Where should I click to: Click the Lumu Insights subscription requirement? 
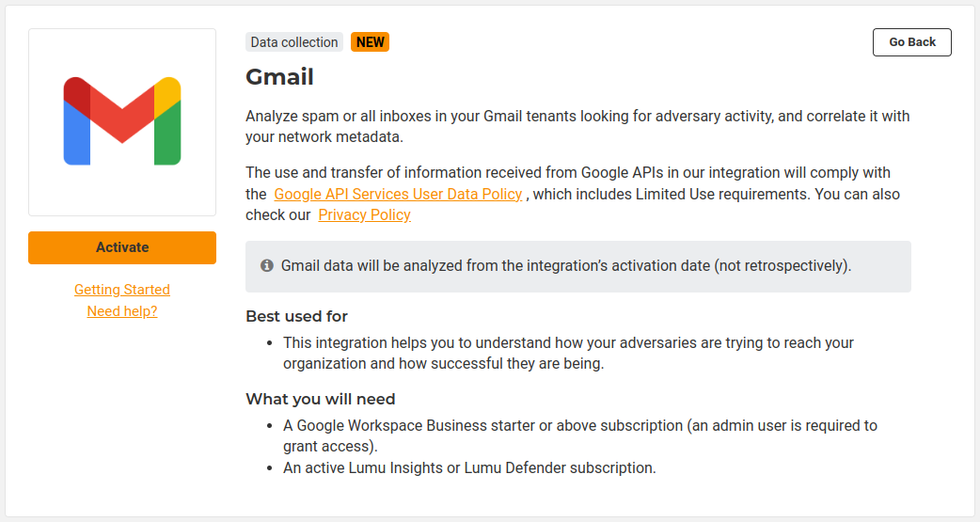tap(468, 467)
